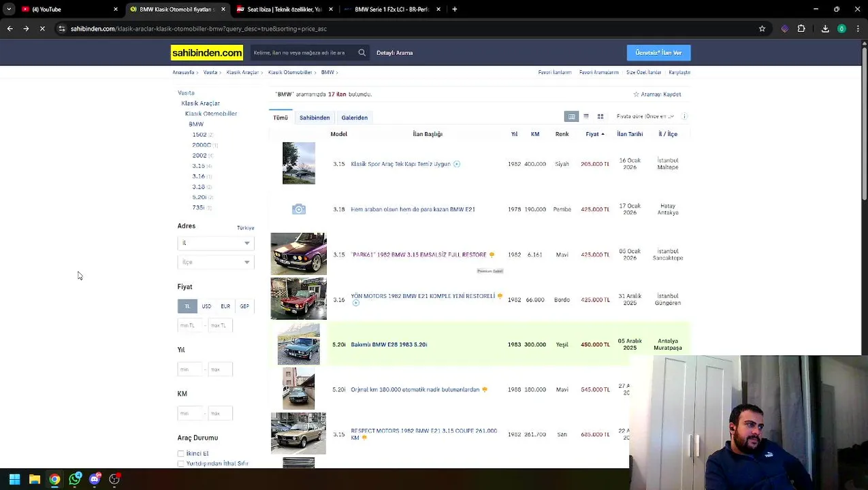
Task: Sort by Yıl column header
Action: coord(514,134)
